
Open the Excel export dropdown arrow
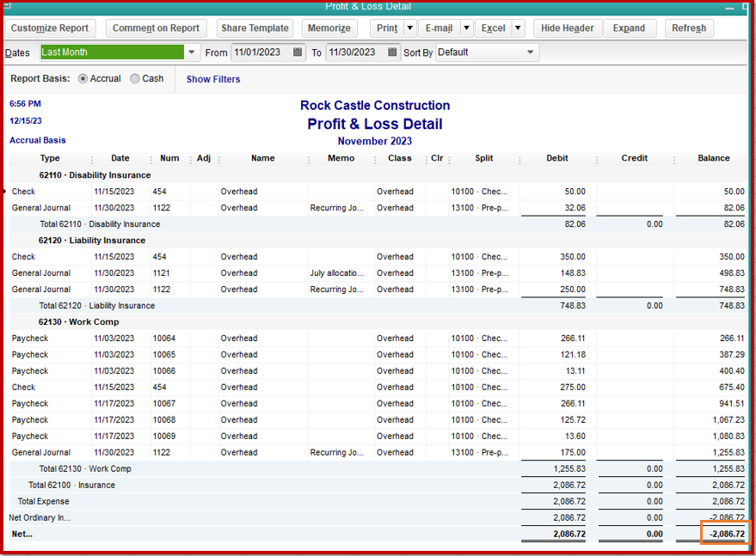518,28
